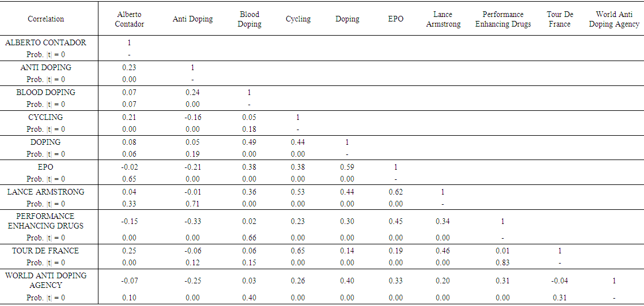Select the 'EPO' column header
Viewport: 644px width, 306px height.
(x=396, y=19)
